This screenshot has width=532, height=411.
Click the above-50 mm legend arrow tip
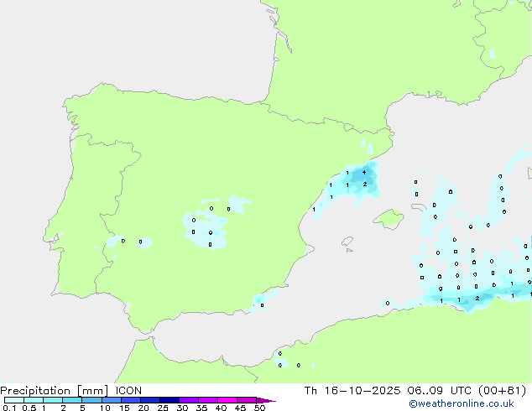pos(266,400)
